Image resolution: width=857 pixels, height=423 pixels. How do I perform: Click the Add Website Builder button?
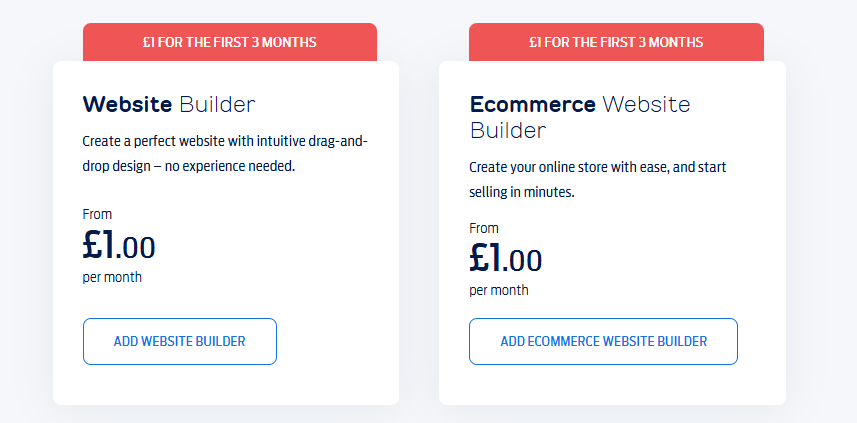click(180, 342)
